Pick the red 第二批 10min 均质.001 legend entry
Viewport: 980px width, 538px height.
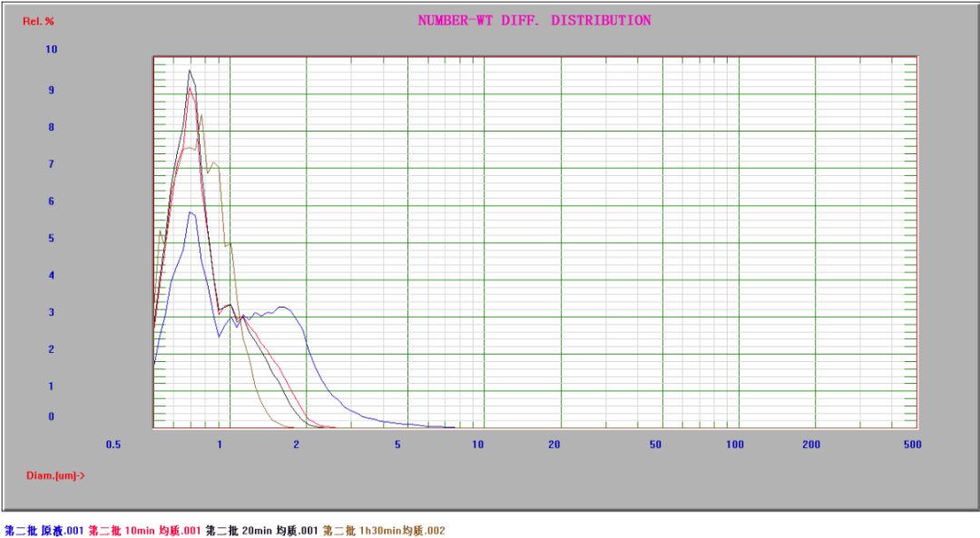143,531
